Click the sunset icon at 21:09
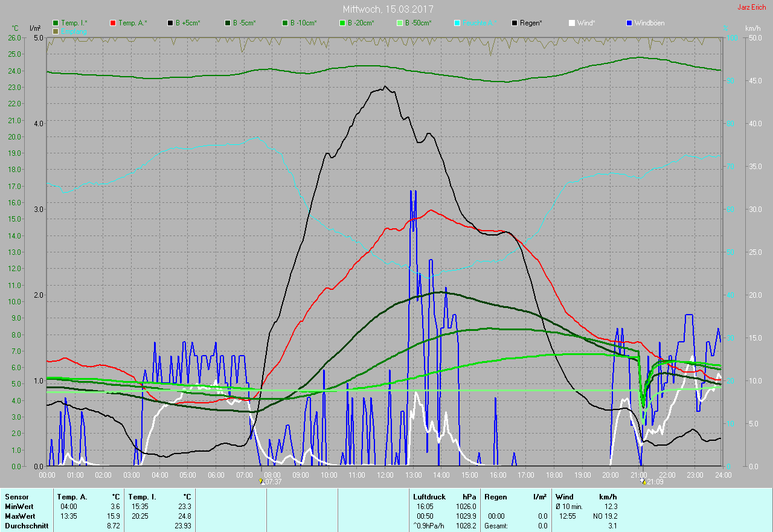 click(x=643, y=482)
